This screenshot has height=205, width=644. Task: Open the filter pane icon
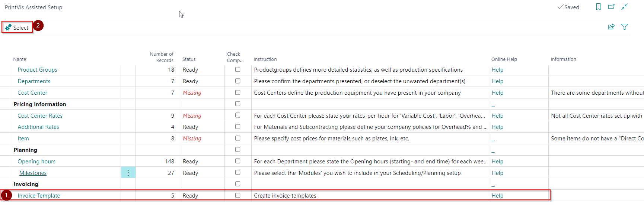(625, 27)
